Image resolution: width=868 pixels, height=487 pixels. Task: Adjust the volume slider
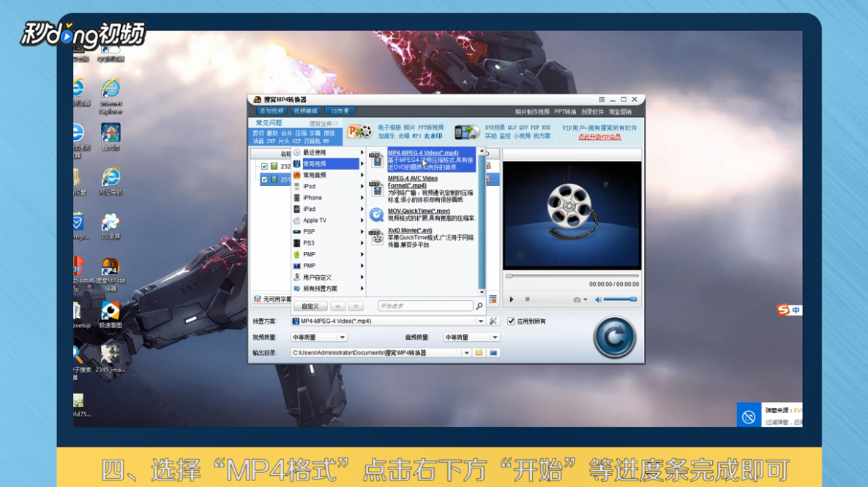pos(620,300)
